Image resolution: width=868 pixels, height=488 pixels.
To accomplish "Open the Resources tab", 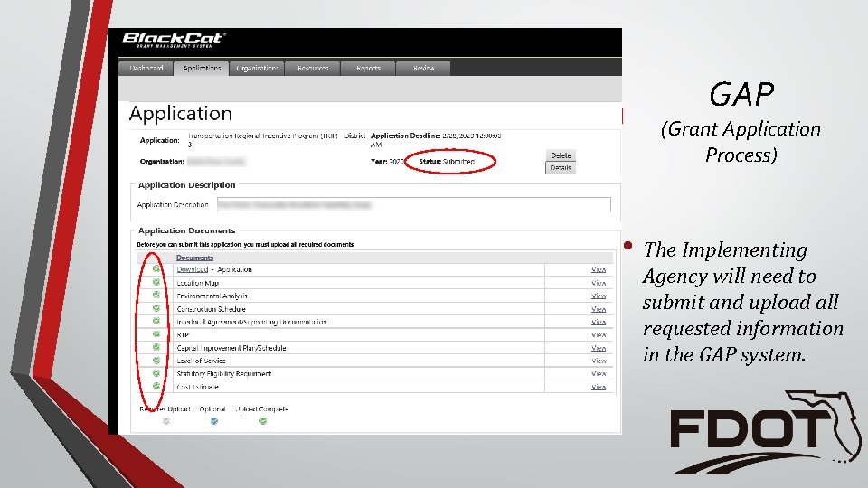I will pos(313,68).
